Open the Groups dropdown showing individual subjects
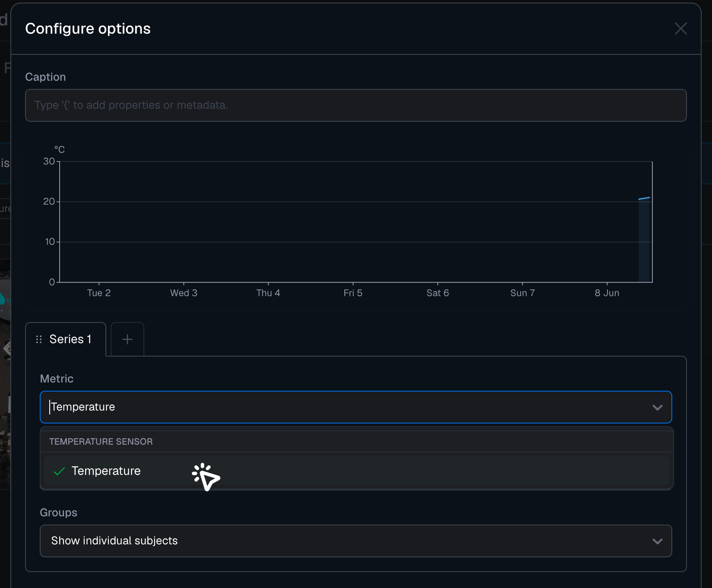Image resolution: width=712 pixels, height=588 pixels. point(356,541)
